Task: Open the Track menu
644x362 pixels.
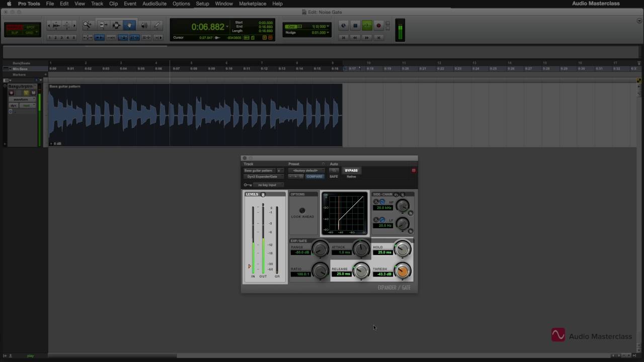Action: click(97, 4)
